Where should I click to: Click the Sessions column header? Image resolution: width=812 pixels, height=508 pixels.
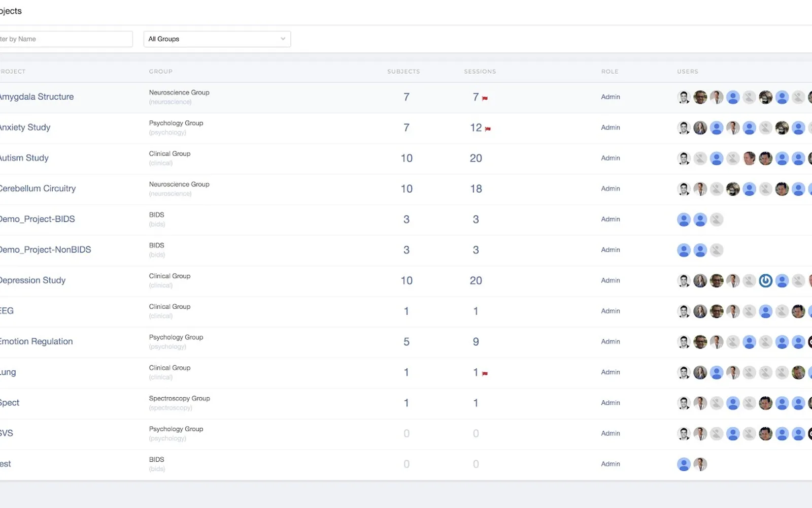pyautogui.click(x=480, y=72)
